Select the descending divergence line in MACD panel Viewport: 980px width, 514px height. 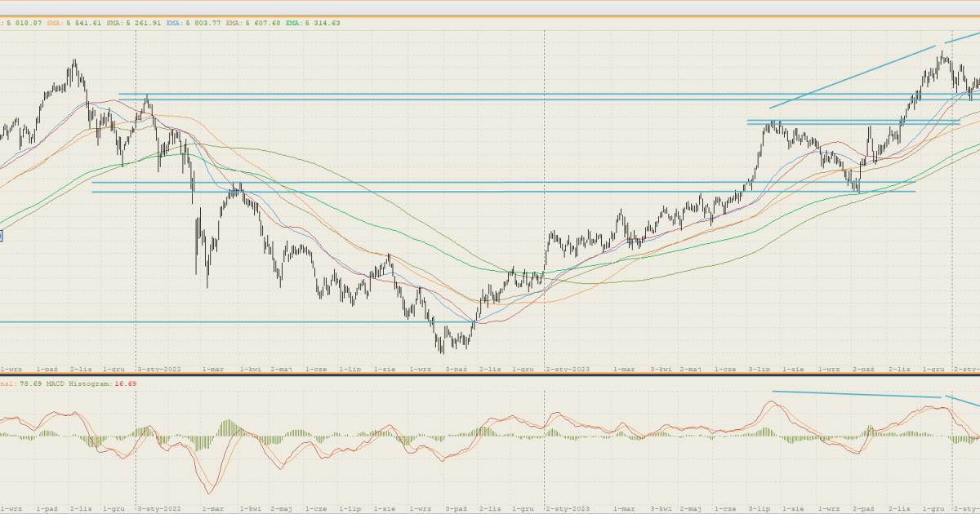(x=857, y=395)
